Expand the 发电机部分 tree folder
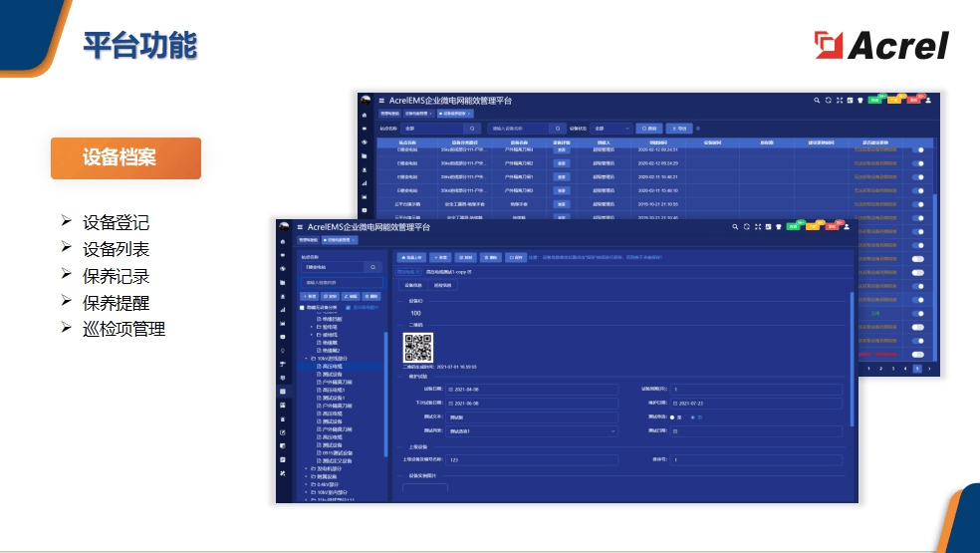Screen dimensions: 980x553 pos(307,468)
